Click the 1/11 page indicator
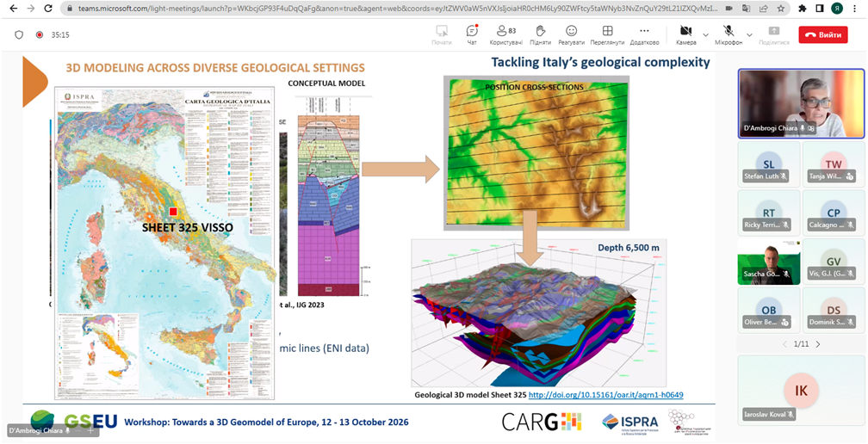 [x=801, y=344]
